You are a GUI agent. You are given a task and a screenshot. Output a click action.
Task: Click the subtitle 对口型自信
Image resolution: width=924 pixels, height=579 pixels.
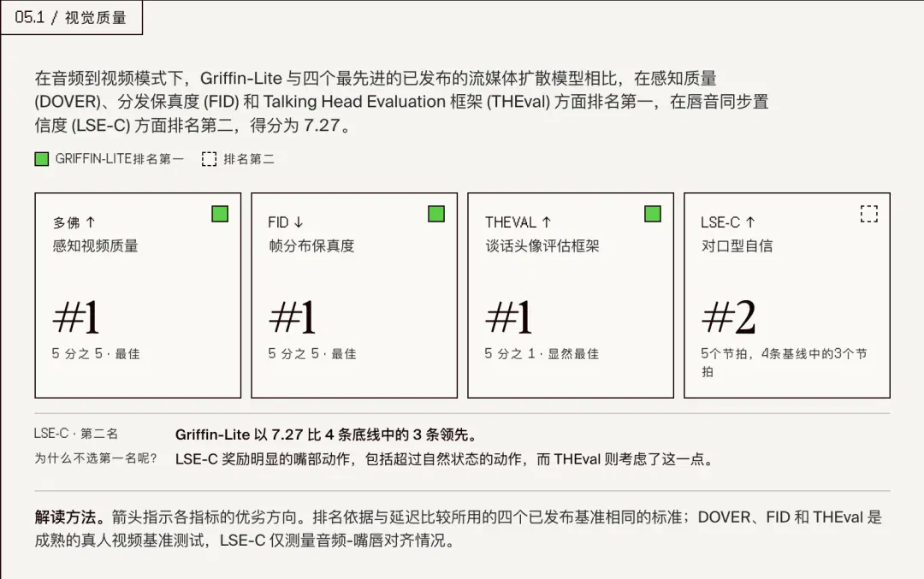pyautogui.click(x=737, y=245)
